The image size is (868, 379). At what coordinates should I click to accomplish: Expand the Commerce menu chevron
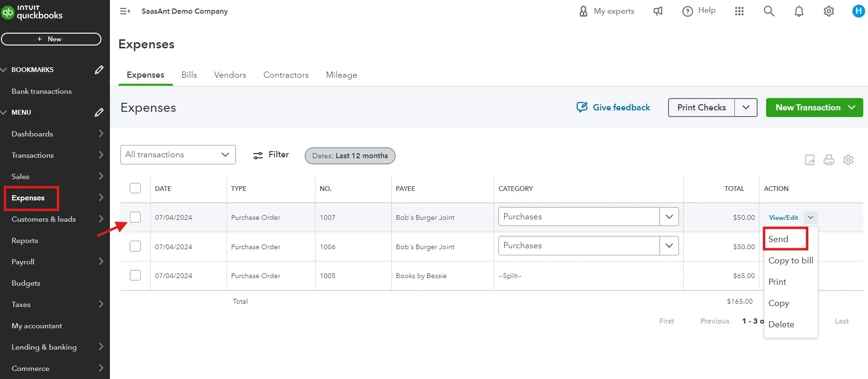pyautogui.click(x=101, y=368)
